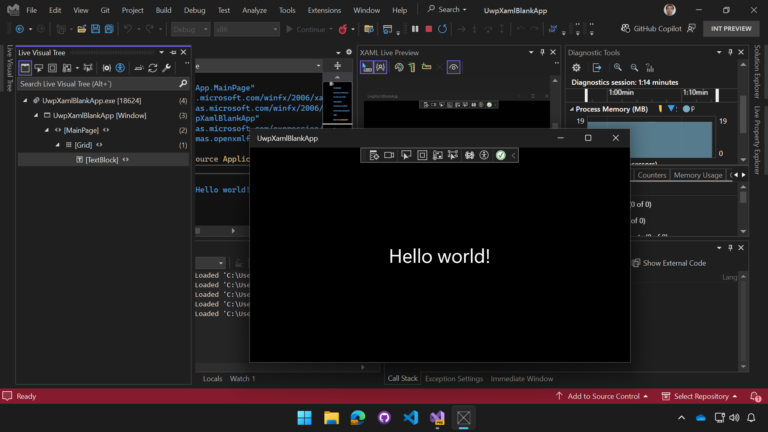Open the Debug configuration dropdown
Viewport: 768px width, 432px height.
(x=189, y=29)
